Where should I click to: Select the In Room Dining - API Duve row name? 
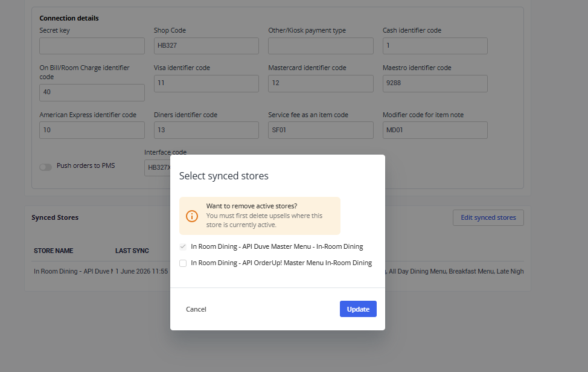click(x=73, y=271)
